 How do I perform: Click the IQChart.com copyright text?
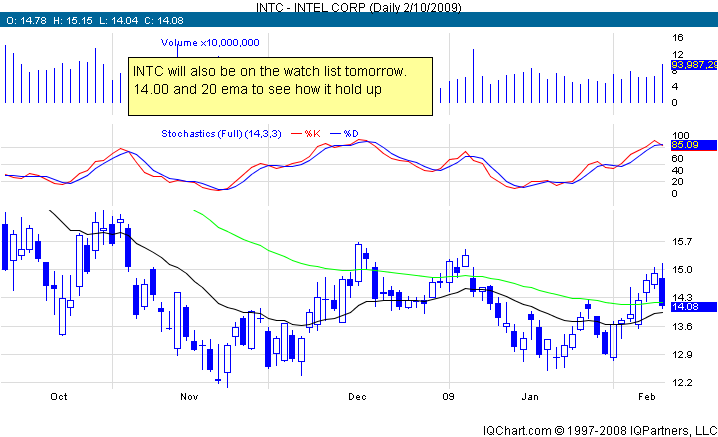click(x=600, y=431)
